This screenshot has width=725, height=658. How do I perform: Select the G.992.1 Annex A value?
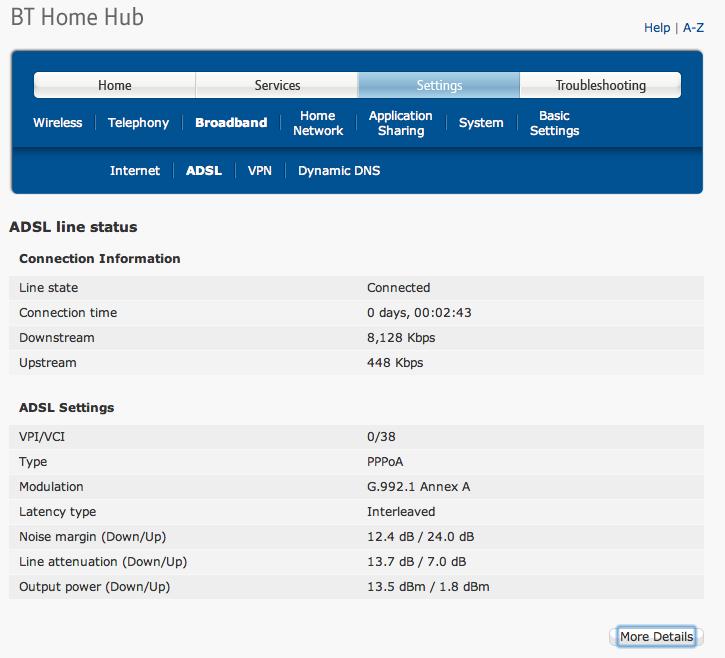[x=418, y=487]
